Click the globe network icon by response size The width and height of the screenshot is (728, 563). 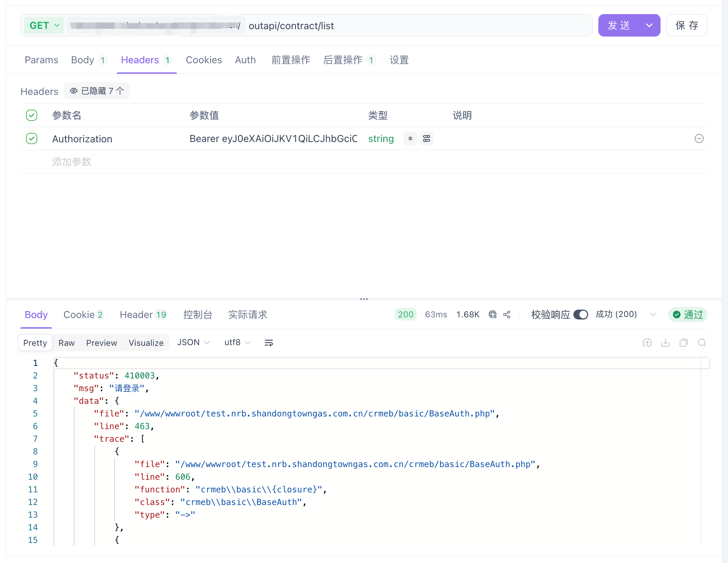(x=493, y=315)
